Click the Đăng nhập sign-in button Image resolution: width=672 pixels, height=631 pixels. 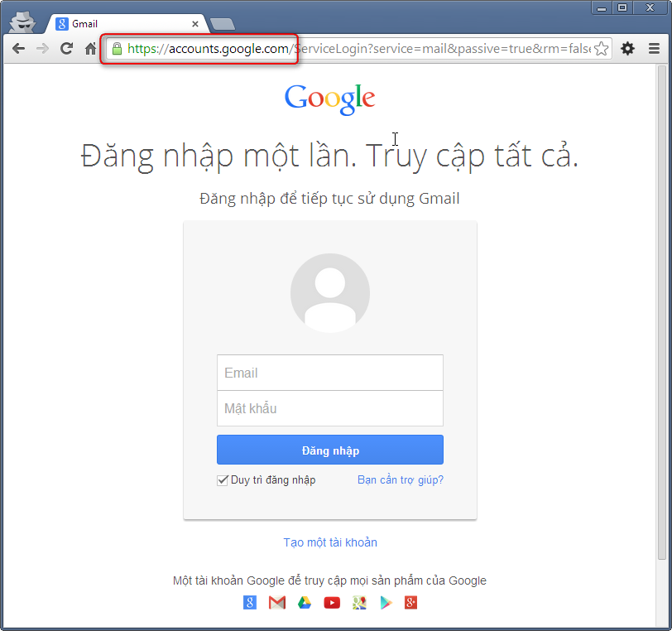click(330, 450)
